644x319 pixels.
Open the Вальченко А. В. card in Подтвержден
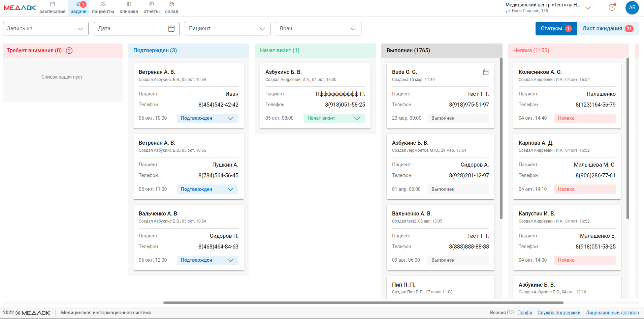pos(189,237)
